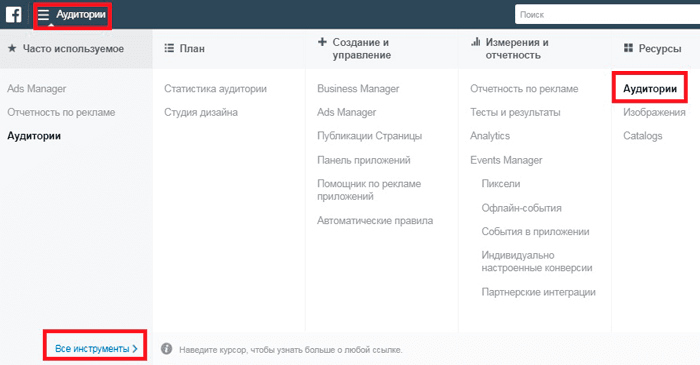Click the Часто используемое column heading
Viewport: 700px width, 365px height.
pos(73,48)
